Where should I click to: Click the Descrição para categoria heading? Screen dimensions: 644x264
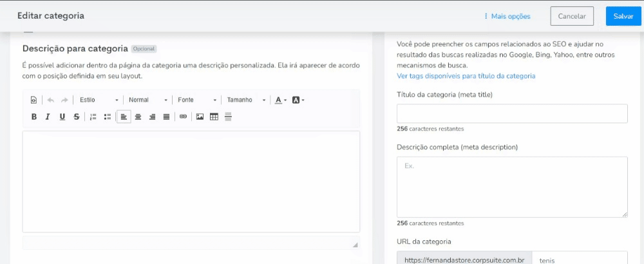(x=75, y=48)
